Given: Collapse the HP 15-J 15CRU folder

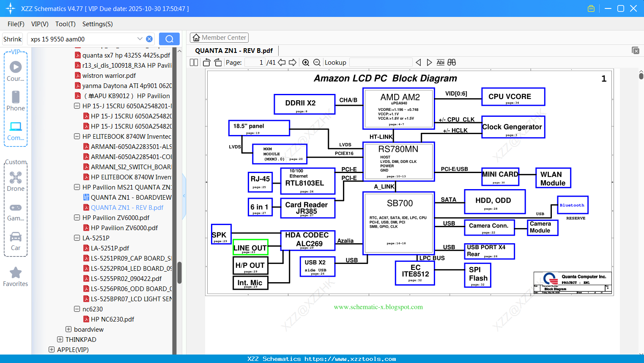Looking at the screenshot, I should pos(77,106).
